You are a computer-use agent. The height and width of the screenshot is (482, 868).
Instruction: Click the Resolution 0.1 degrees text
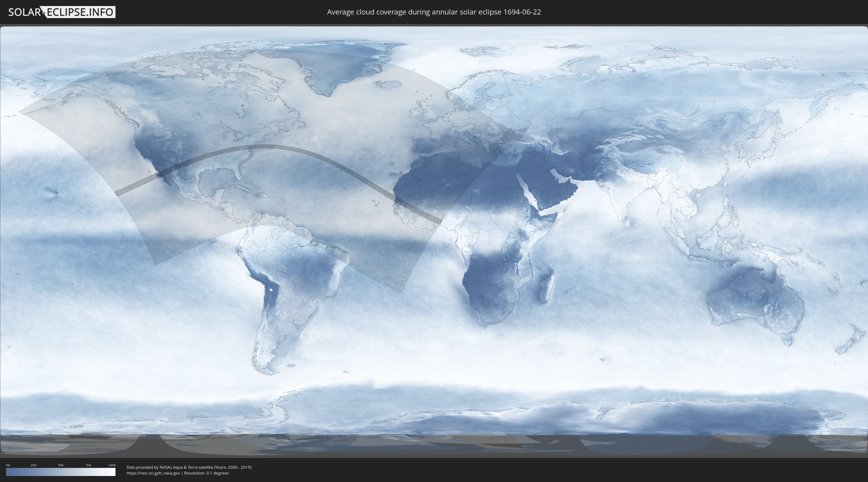coord(206,473)
